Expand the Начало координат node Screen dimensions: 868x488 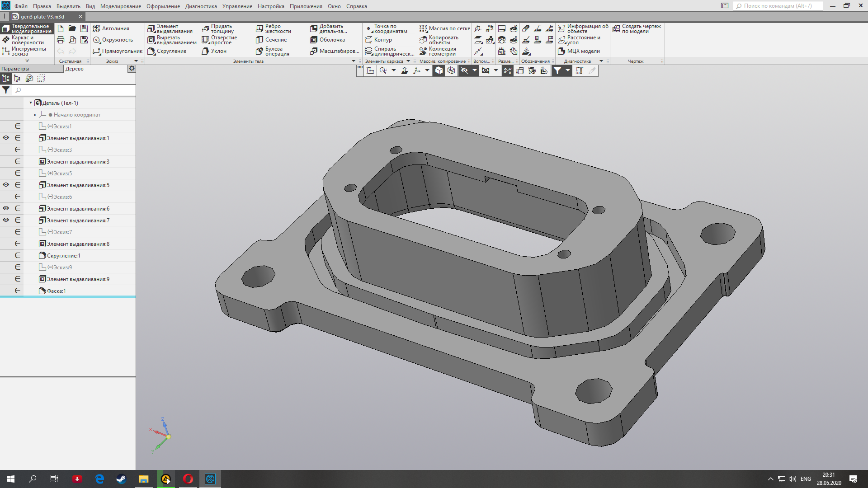[x=35, y=115]
